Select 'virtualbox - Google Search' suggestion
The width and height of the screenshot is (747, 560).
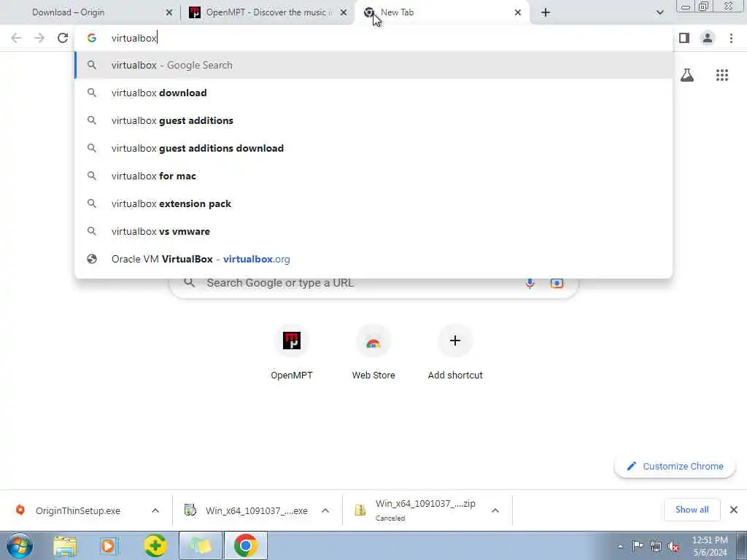click(374, 65)
